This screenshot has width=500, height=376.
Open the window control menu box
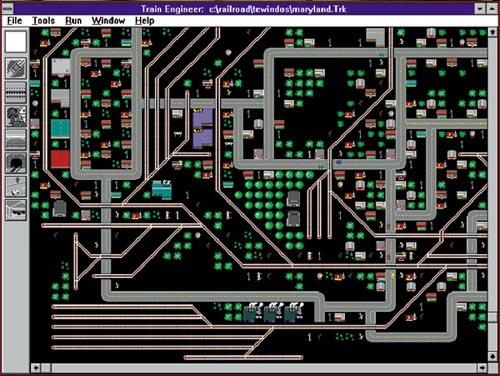tap(7, 9)
